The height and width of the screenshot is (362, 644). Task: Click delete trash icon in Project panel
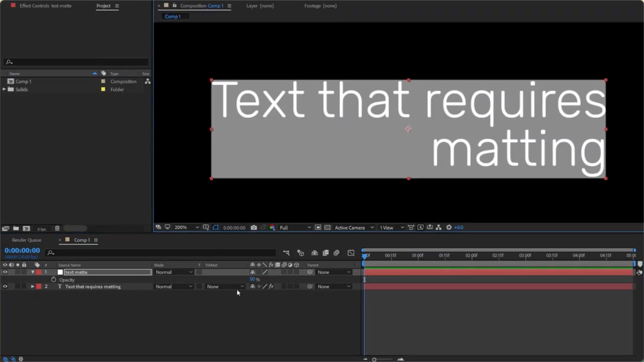(x=57, y=229)
